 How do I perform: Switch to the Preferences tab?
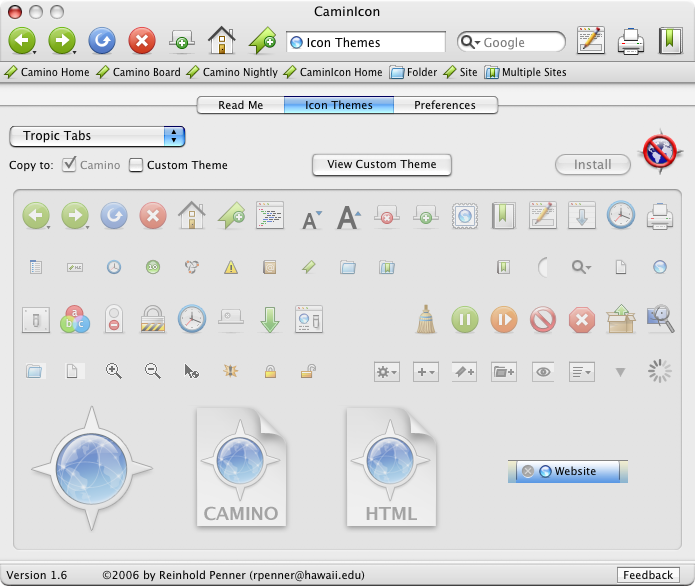[x=445, y=105]
